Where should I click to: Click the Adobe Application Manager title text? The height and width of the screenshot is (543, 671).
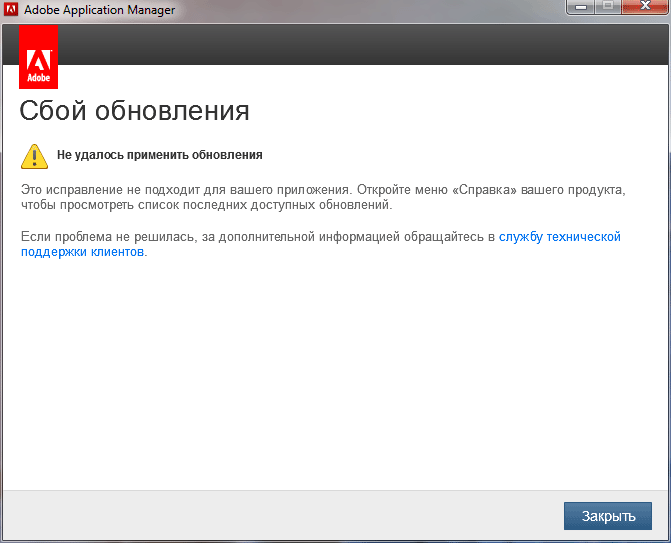click(99, 9)
